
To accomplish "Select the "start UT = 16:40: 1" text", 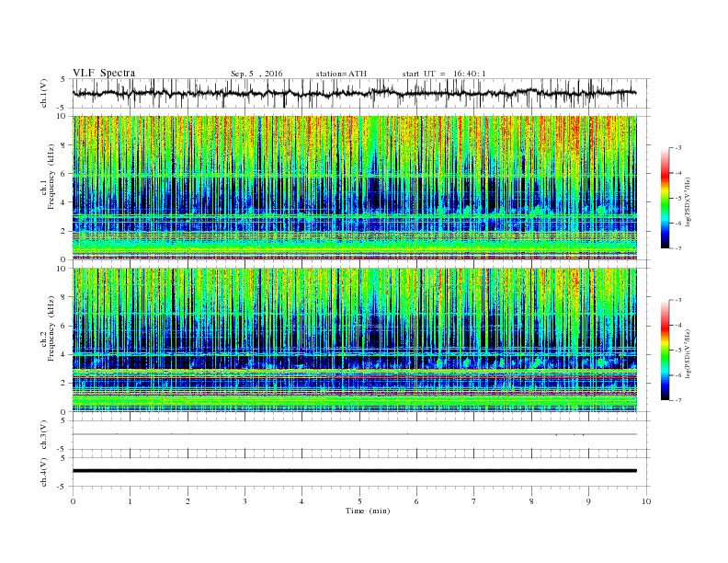I will [x=444, y=74].
